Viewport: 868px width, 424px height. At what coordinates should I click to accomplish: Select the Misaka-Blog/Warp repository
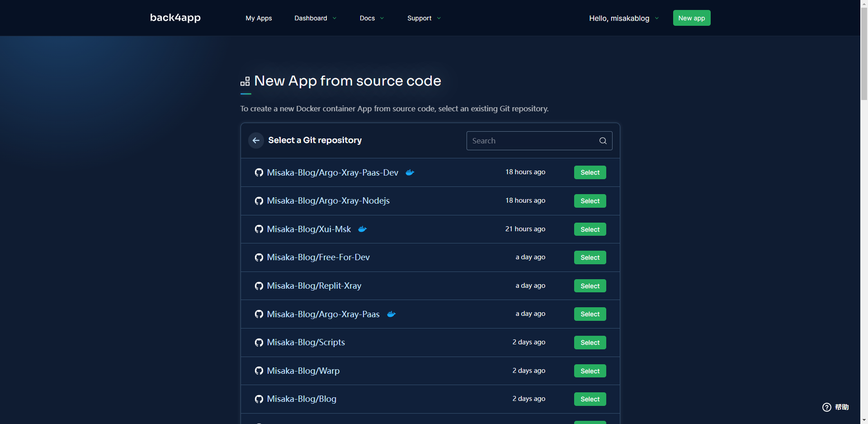[x=590, y=371]
